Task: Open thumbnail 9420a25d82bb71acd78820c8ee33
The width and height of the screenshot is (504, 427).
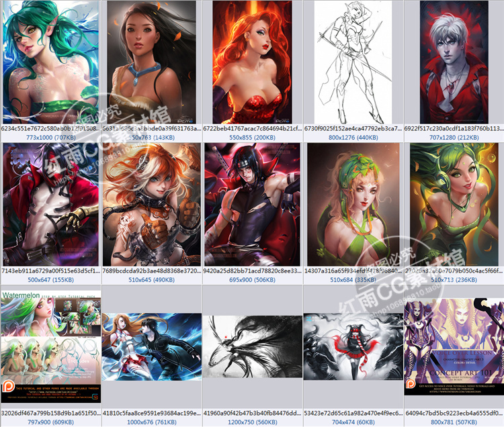Action: (x=252, y=204)
